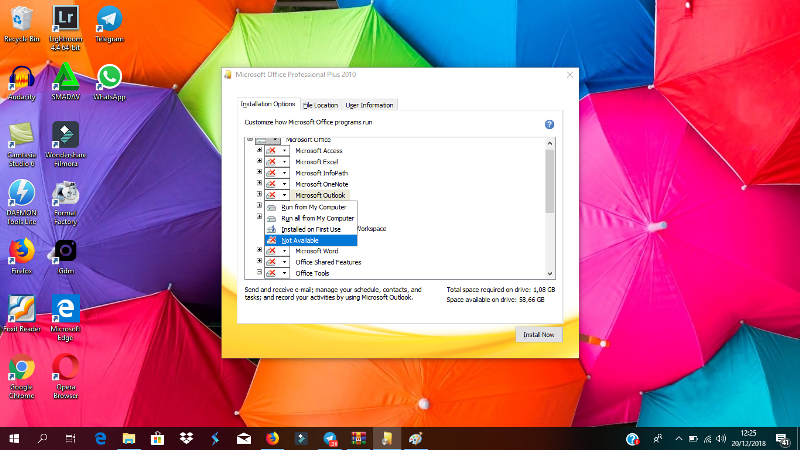
Task: Switch to the User Information tab
Action: 369,105
